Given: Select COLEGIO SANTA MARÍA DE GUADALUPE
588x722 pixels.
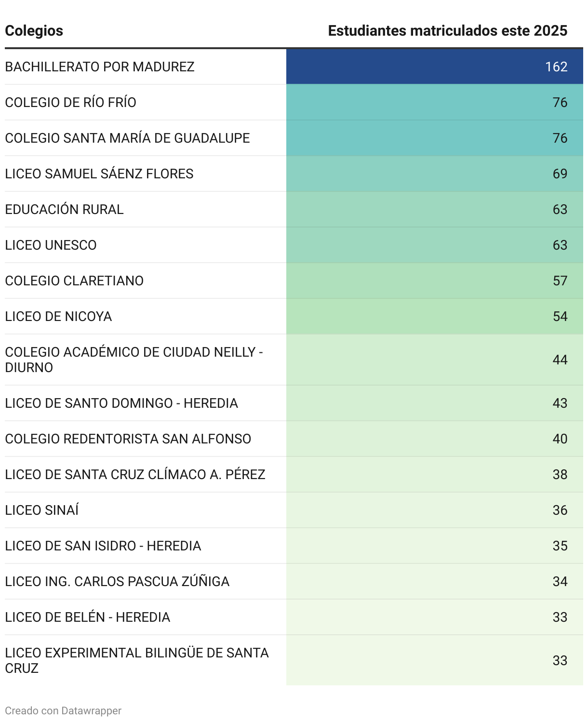Looking at the screenshot, I should (x=127, y=138).
